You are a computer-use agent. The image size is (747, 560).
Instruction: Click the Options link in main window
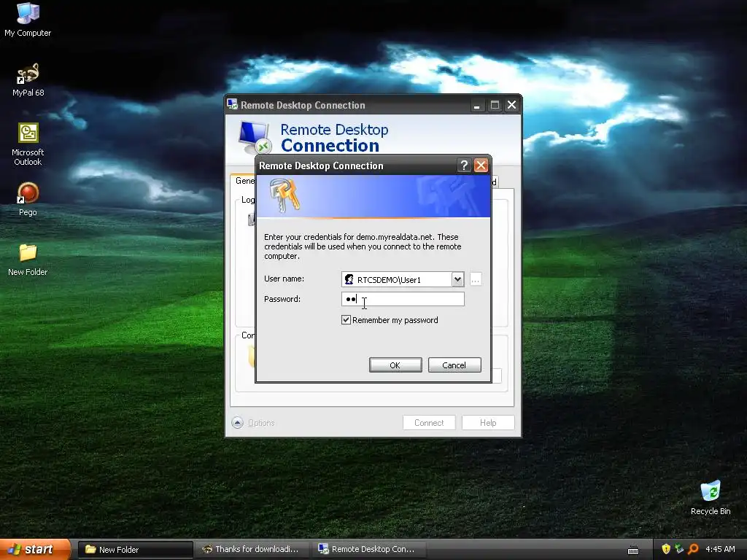point(261,422)
